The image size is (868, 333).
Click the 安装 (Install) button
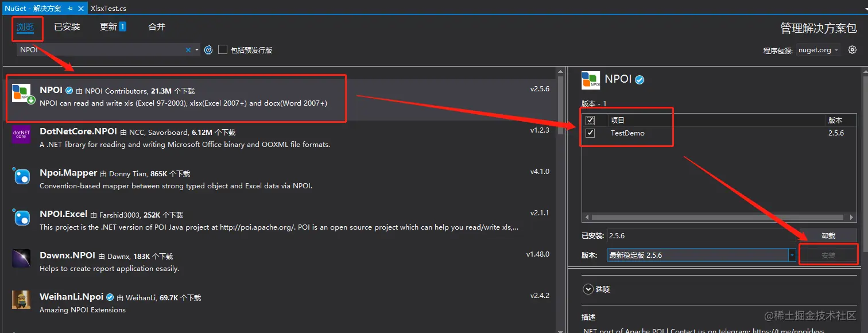click(x=828, y=255)
